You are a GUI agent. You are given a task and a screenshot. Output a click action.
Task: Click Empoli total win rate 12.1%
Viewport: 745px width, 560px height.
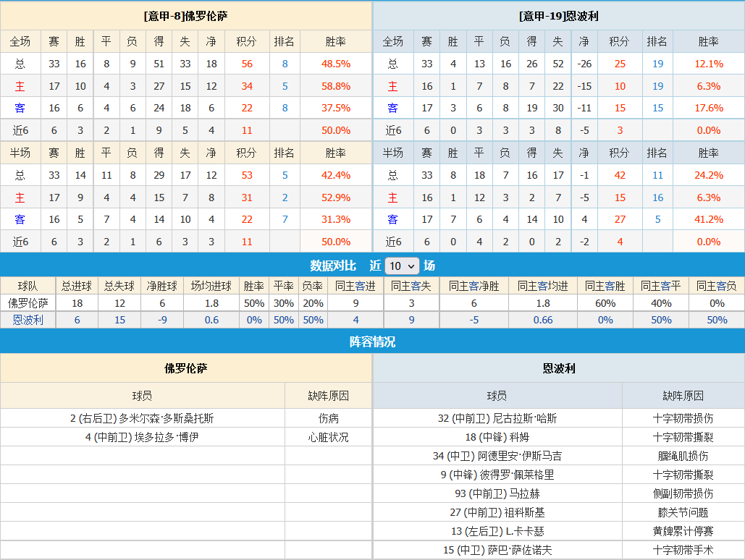[x=709, y=64]
